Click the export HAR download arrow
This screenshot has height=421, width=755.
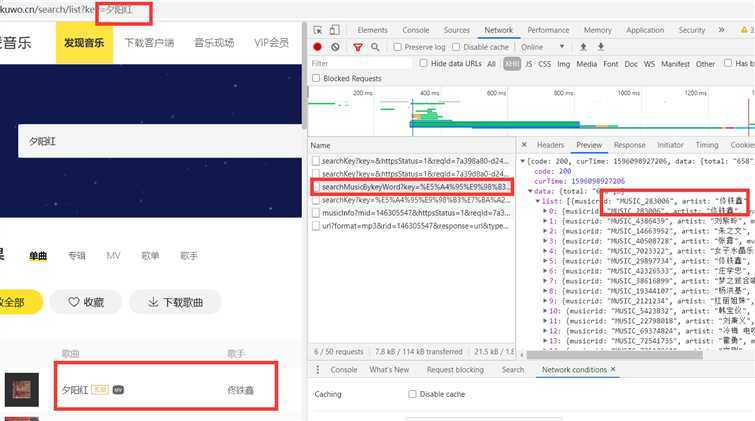point(601,47)
